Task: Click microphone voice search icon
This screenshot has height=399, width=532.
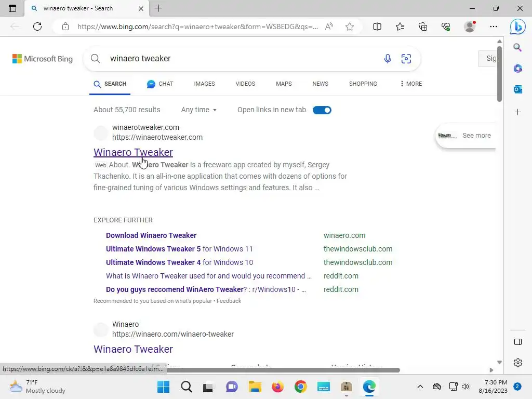Action: click(x=388, y=59)
